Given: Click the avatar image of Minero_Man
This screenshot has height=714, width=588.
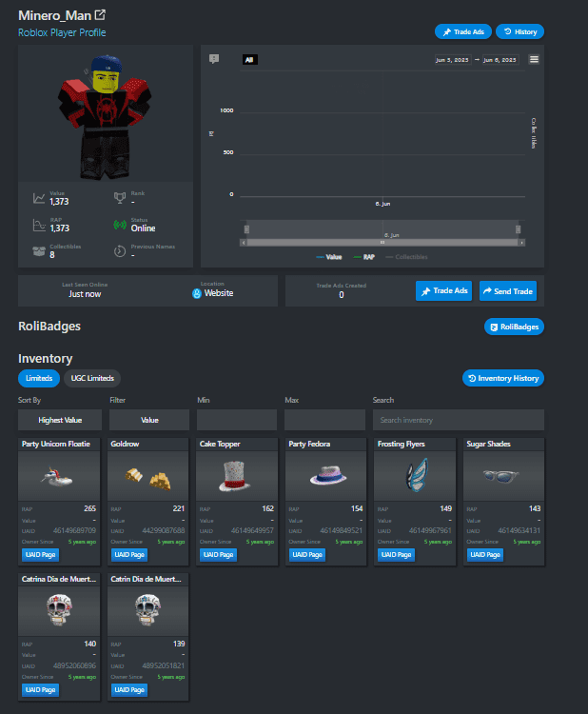Looking at the screenshot, I should pyautogui.click(x=105, y=116).
